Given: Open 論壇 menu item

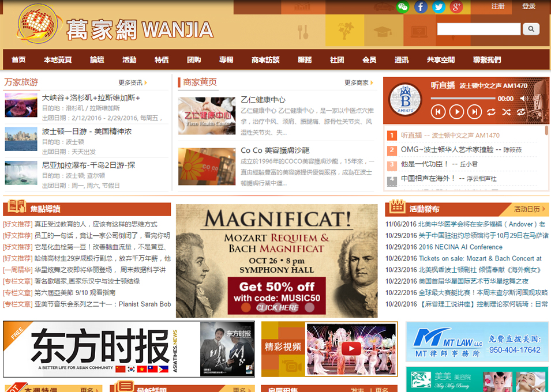Looking at the screenshot, I should (x=97, y=60).
